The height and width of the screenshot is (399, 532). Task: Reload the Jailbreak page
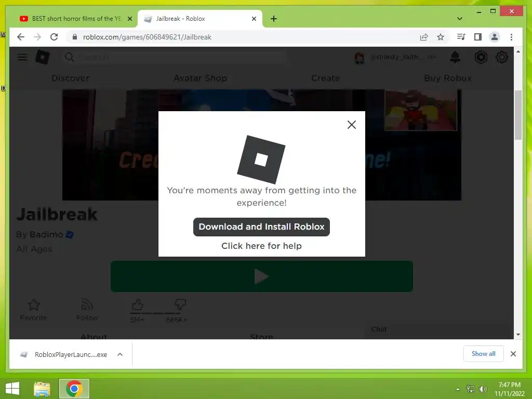pyautogui.click(x=54, y=37)
